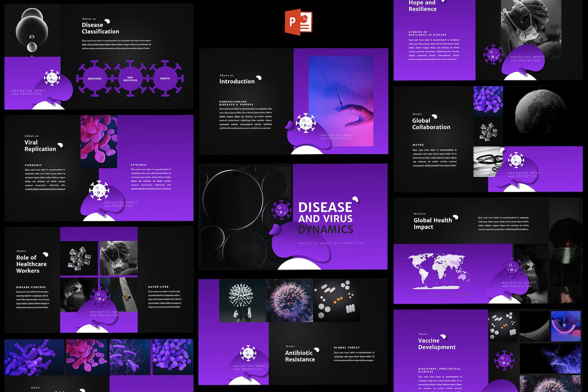Click the Role of Healthcare Workers heading
Viewport: 588px width, 392px height.
[31, 264]
